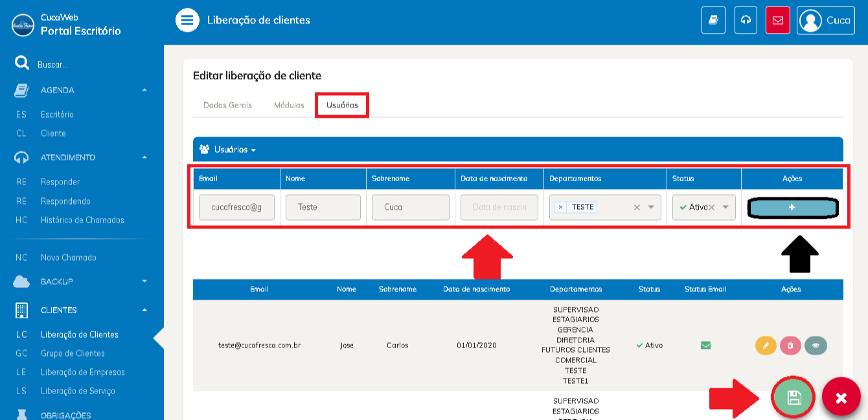Click the Nome input with Teste

tap(323, 207)
